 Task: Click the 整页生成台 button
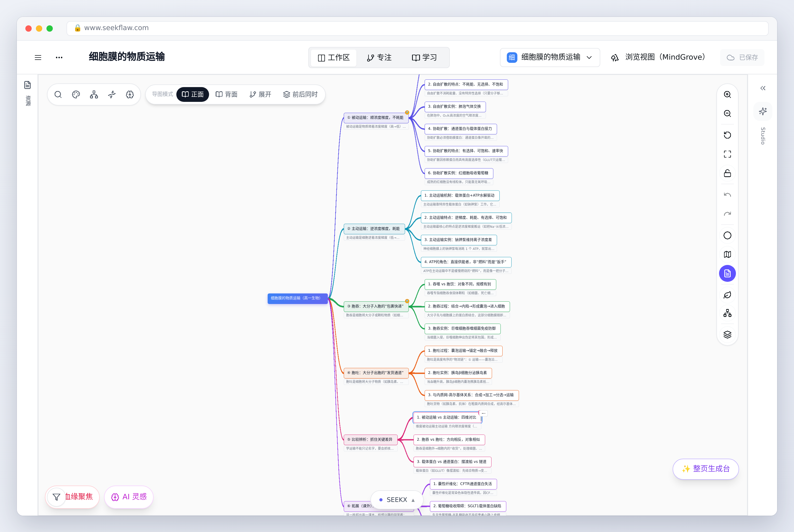click(x=705, y=469)
